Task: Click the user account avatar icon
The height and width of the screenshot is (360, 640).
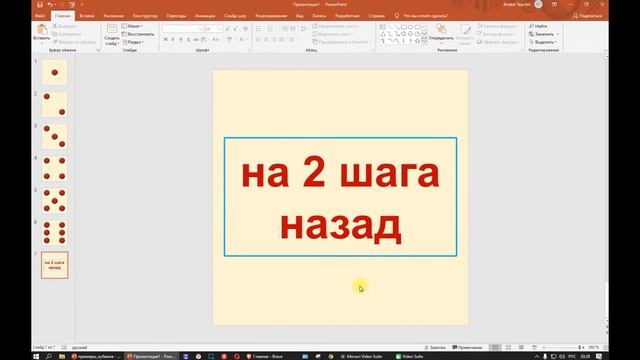Action: tap(538, 4)
